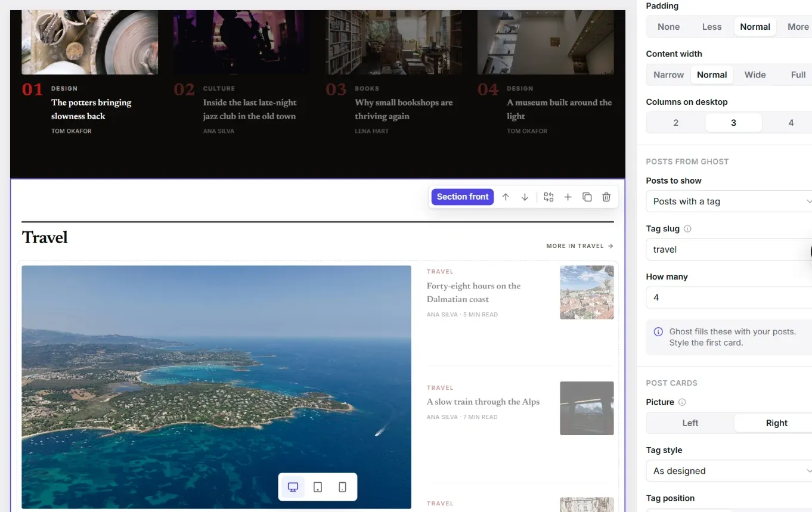The width and height of the screenshot is (812, 512).
Task: Set desktop columns to 3
Action: (x=733, y=123)
